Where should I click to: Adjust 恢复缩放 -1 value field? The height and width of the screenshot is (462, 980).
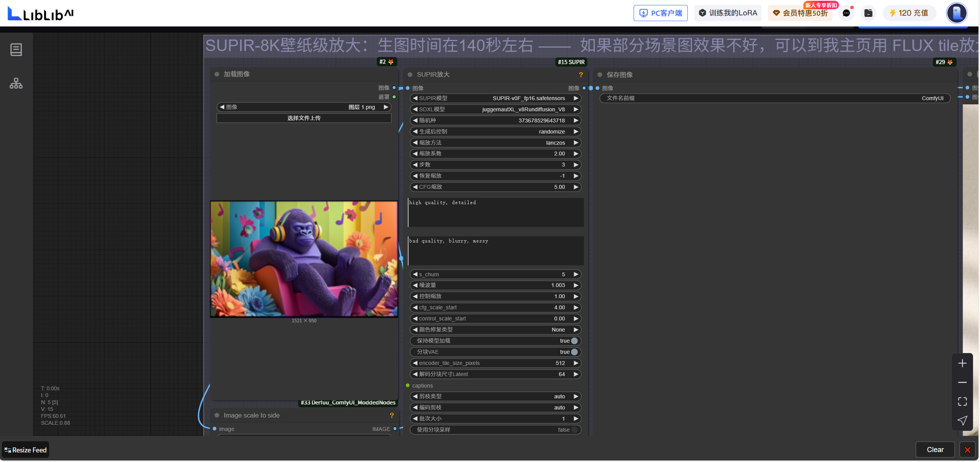point(495,176)
